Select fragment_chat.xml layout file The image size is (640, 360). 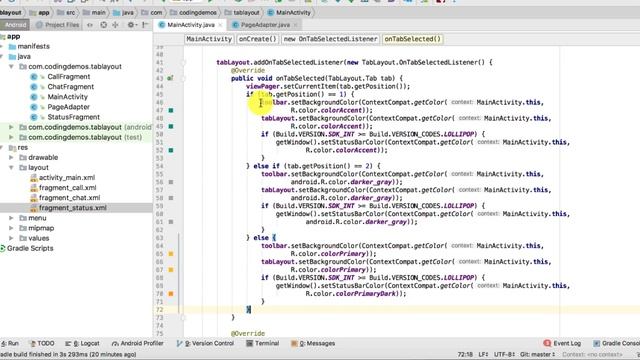69,198
